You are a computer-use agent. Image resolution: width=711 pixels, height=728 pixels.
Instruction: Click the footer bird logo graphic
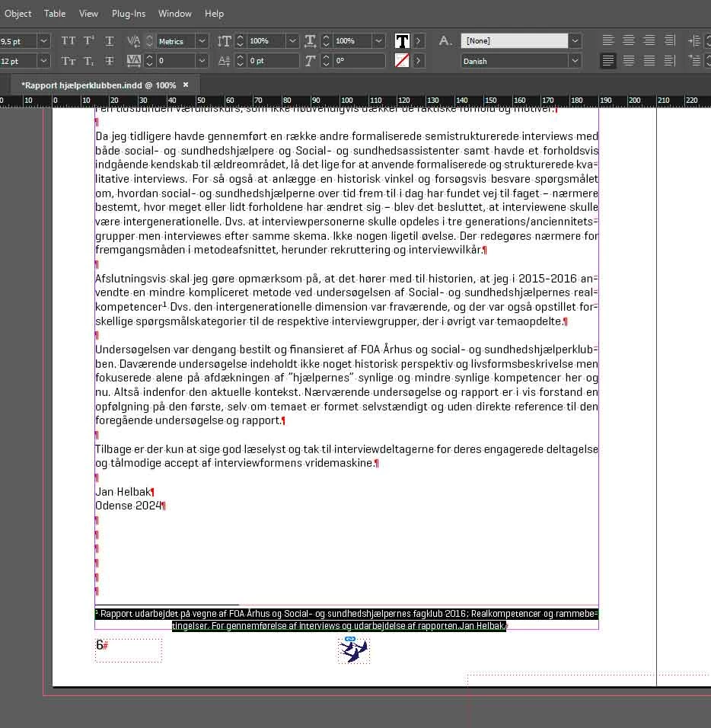coord(354,650)
